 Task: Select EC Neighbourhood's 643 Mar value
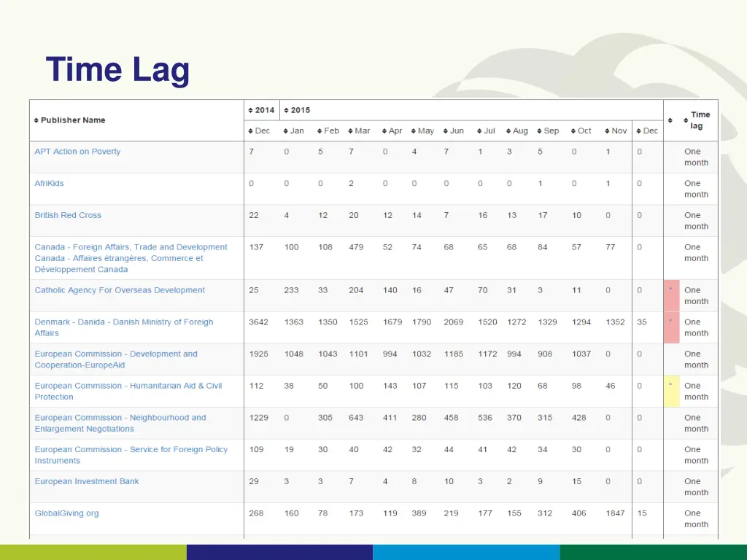point(356,418)
